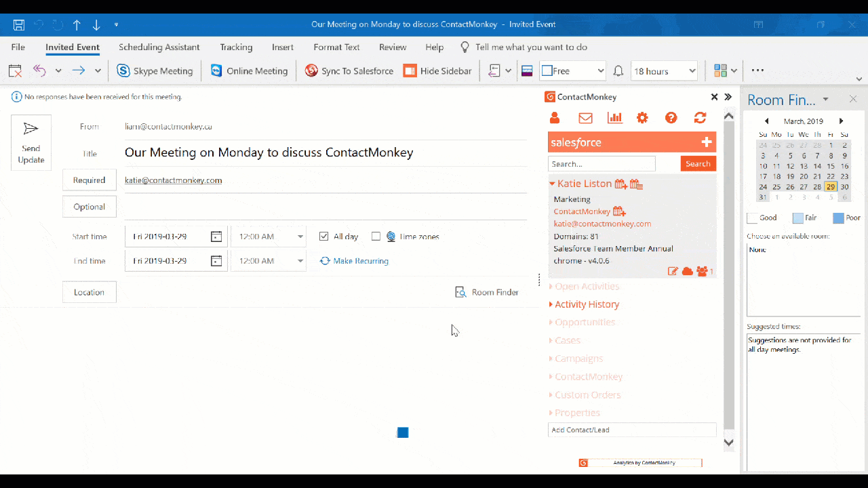Image resolution: width=868 pixels, height=488 pixels.
Task: Switch to the Tracking tab
Action: click(x=236, y=47)
